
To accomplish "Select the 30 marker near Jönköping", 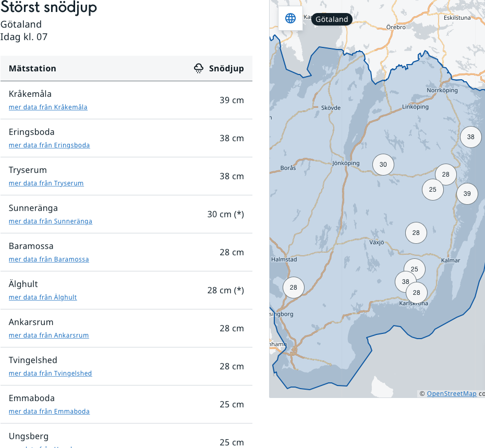I will (x=383, y=165).
